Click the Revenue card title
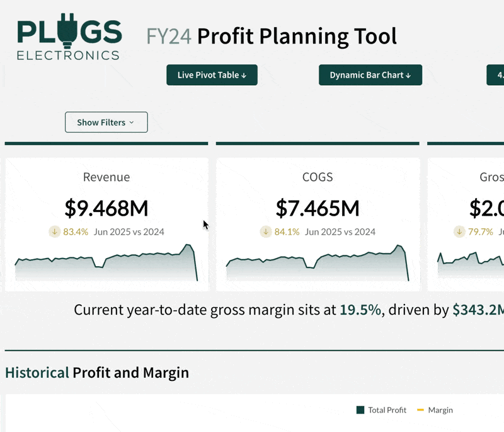Viewport: 504px width, 432px height. click(106, 177)
